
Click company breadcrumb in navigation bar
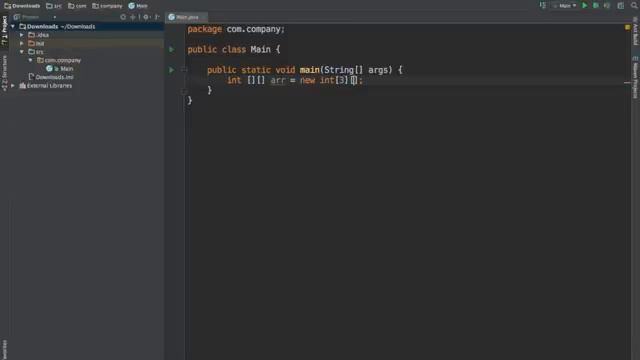pos(107,6)
